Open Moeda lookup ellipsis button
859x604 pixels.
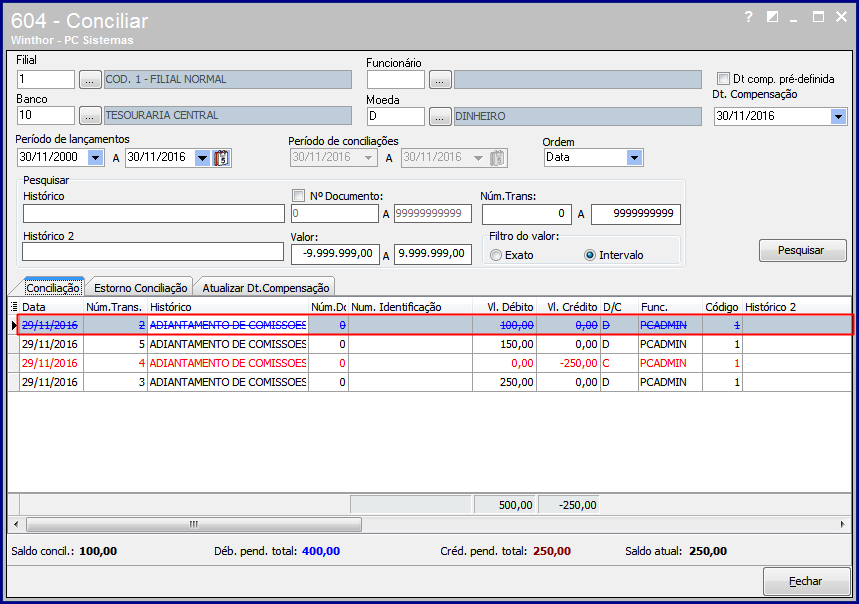point(439,117)
